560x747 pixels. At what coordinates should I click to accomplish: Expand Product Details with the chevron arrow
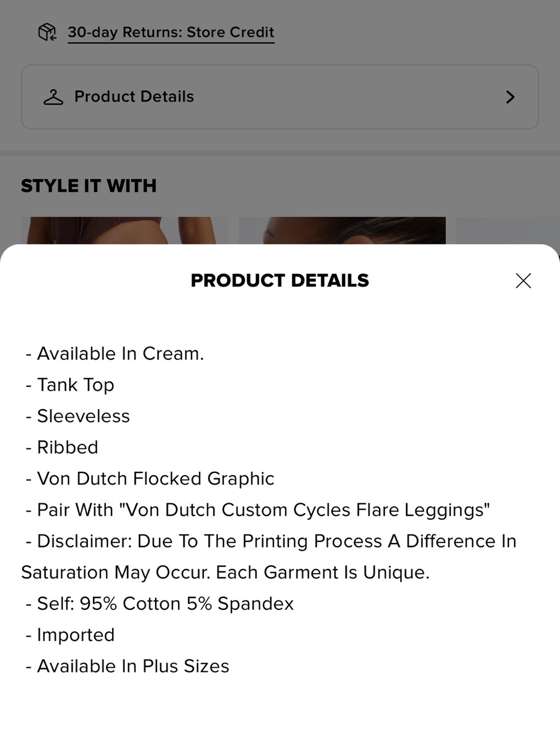click(x=510, y=97)
